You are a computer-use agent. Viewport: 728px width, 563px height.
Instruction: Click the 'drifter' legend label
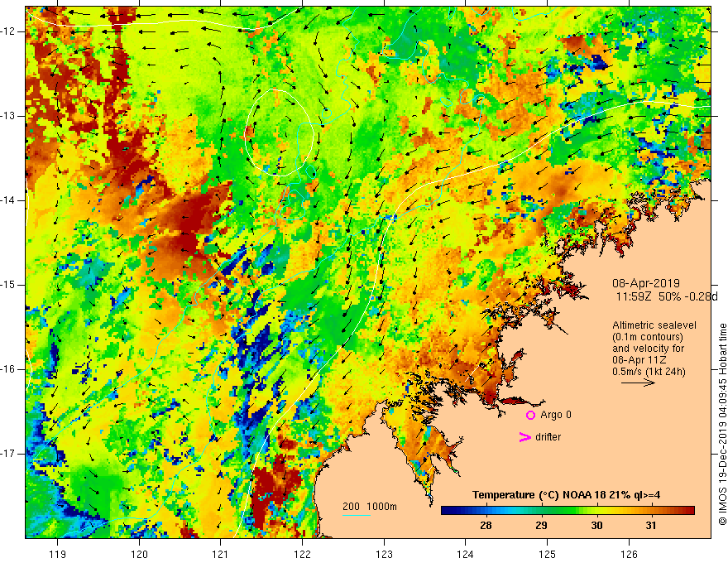pos(548,437)
